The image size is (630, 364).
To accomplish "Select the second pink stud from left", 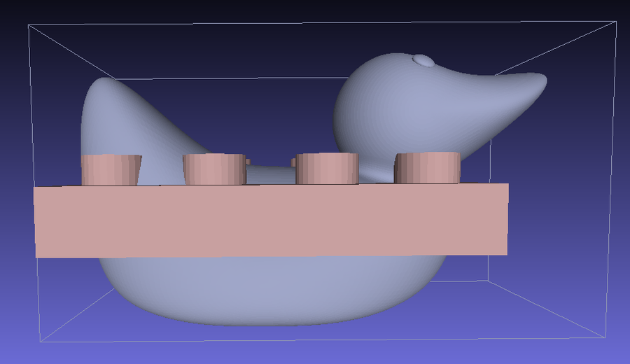I will tap(215, 169).
